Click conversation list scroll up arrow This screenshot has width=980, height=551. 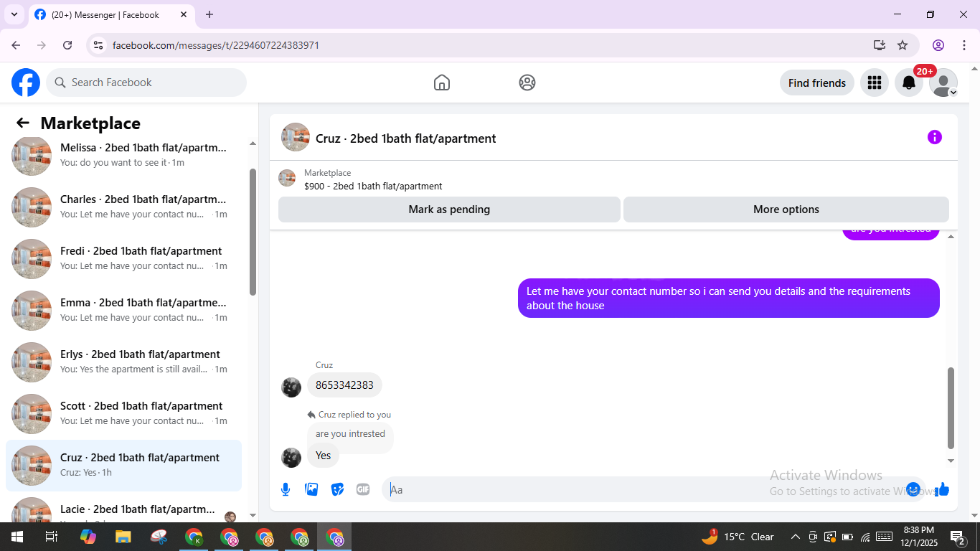tap(253, 143)
